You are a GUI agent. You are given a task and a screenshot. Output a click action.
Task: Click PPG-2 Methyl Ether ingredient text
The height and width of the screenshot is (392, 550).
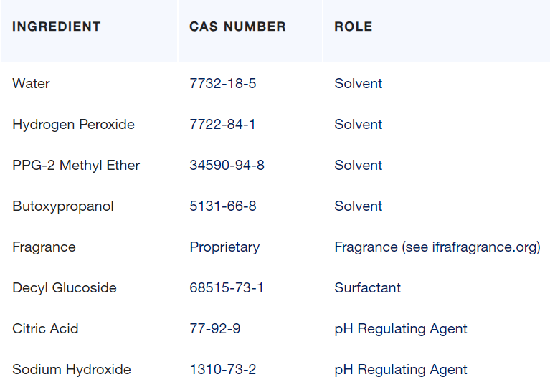(76, 165)
